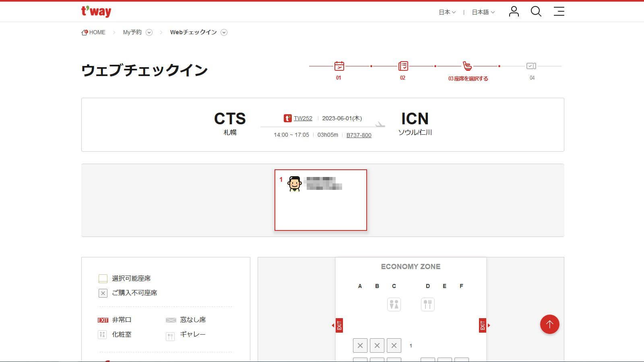Open the TW252 flight number link
This screenshot has height=362, width=644.
click(302, 118)
